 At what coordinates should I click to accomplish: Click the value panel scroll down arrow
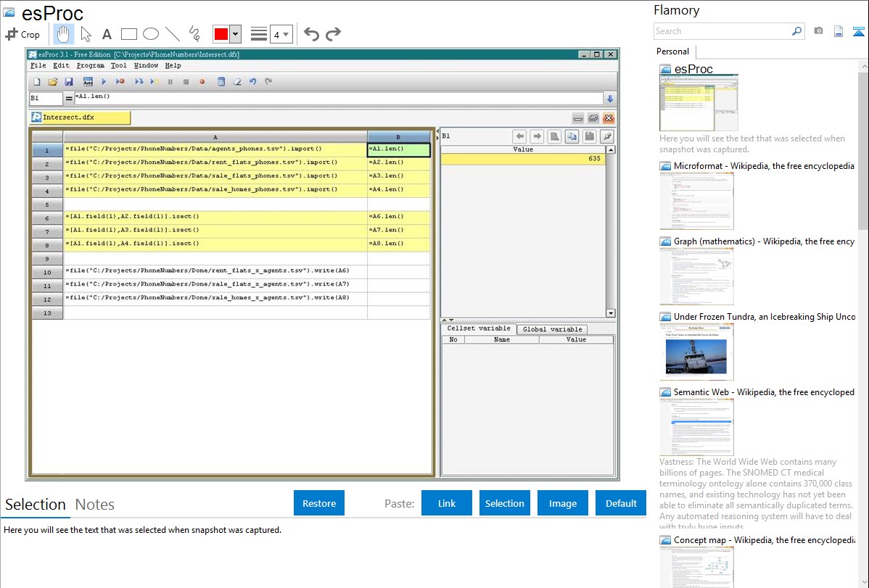610,313
